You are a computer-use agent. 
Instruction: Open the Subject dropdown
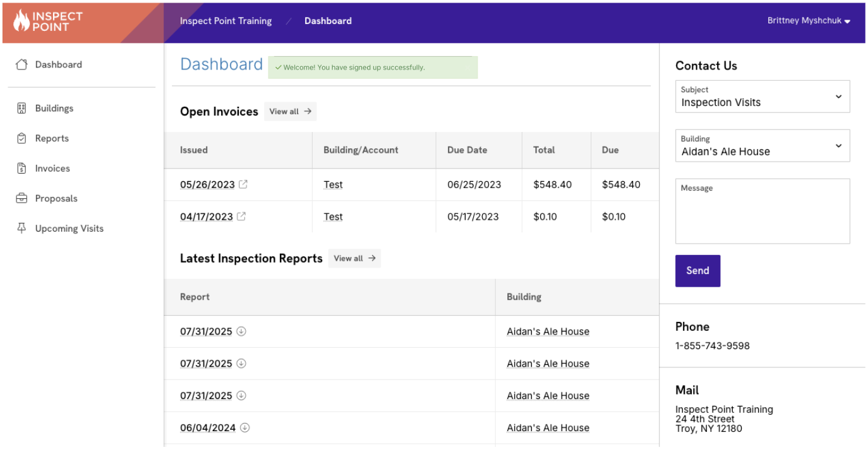763,97
